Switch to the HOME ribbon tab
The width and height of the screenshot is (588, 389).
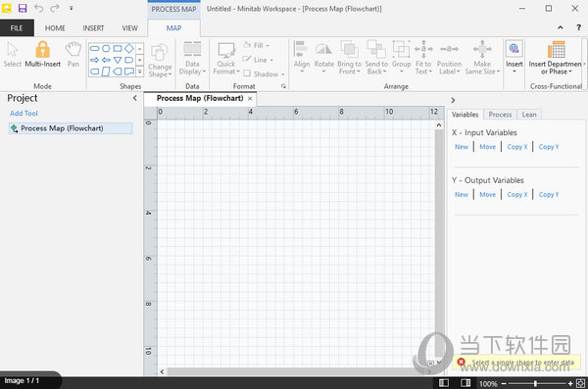click(x=55, y=28)
